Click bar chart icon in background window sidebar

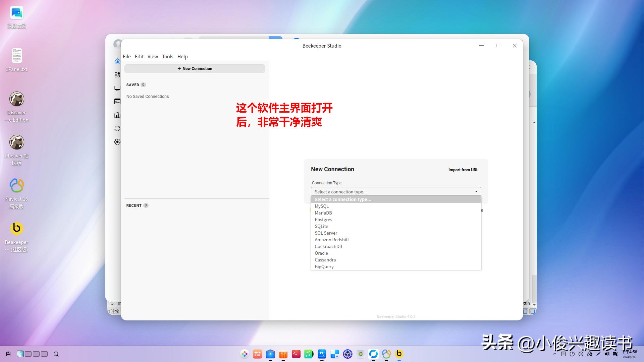click(x=117, y=115)
